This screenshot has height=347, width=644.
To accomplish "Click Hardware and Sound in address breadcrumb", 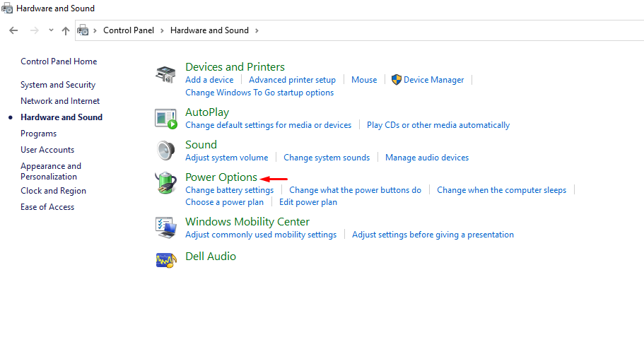I will point(209,30).
